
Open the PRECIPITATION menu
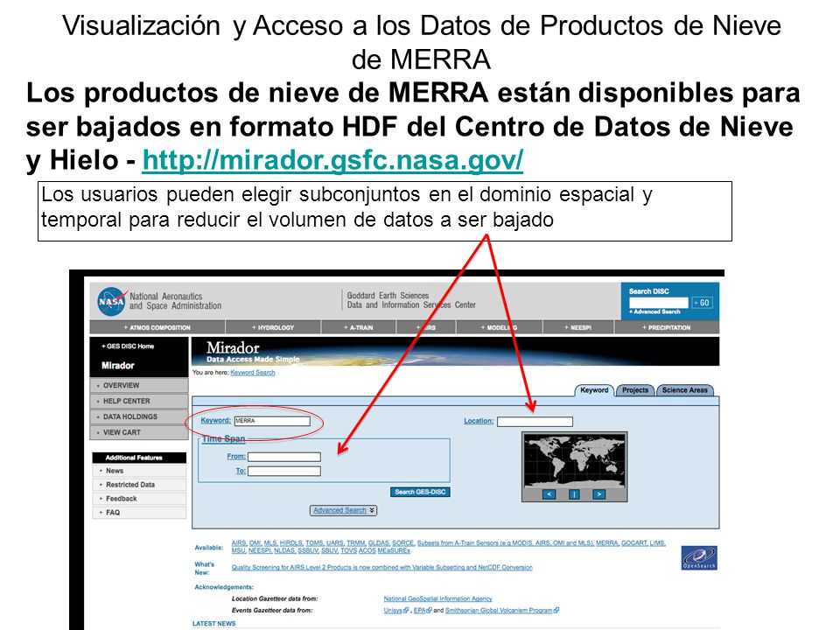coord(667,327)
